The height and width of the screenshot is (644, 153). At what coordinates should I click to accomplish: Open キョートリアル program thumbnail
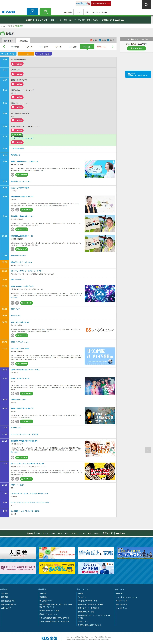pyautogui.click(x=100, y=471)
